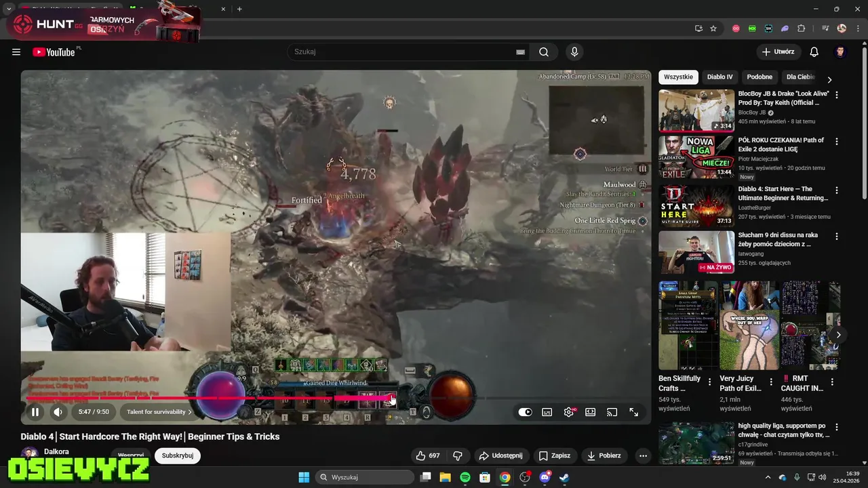This screenshot has height=488, width=868.
Task: Open Chrome three-dot menu
Action: 857,28
